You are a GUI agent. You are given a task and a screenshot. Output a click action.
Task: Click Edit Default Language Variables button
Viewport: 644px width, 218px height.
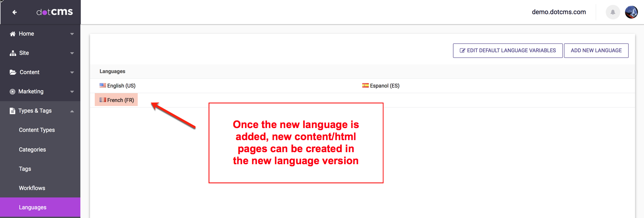click(x=507, y=51)
